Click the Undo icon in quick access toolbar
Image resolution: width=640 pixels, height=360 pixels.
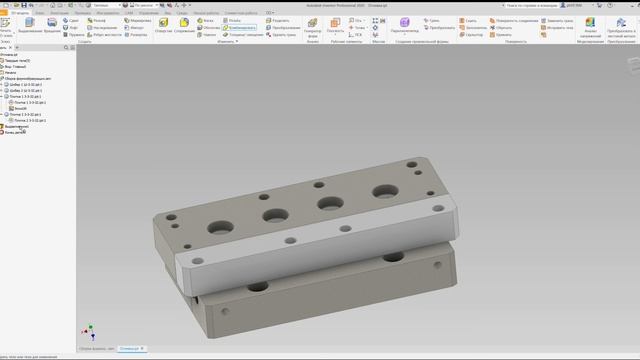point(31,5)
